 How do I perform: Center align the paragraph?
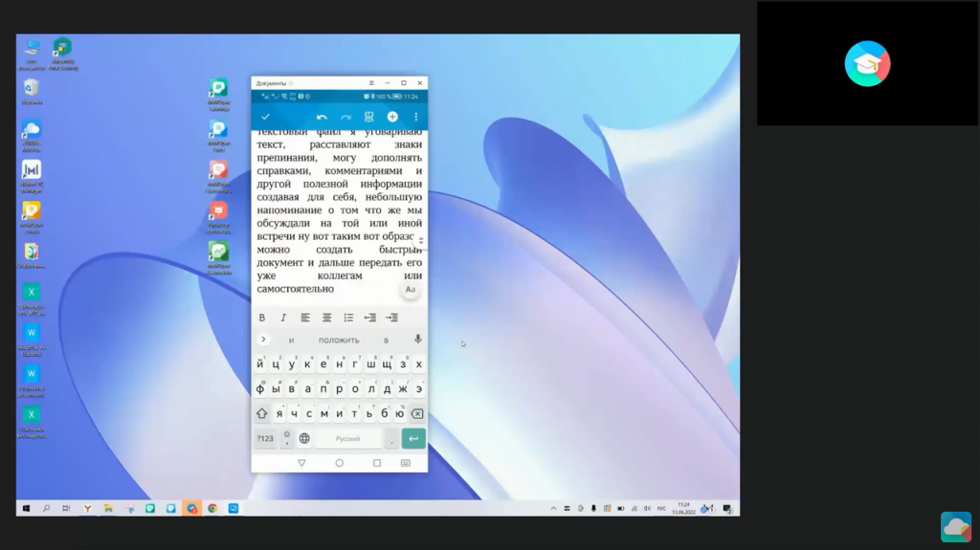pyautogui.click(x=327, y=318)
